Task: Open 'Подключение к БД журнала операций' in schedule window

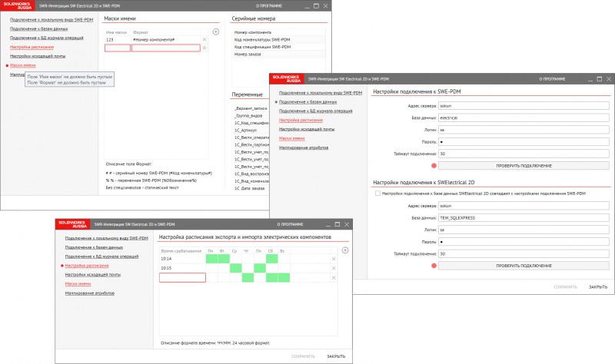Action: point(101,256)
